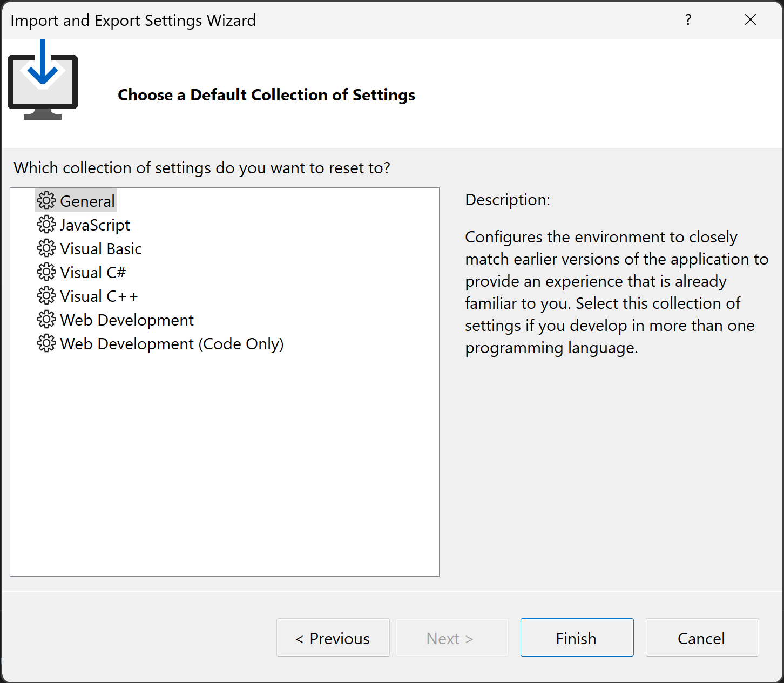Image resolution: width=784 pixels, height=683 pixels.
Task: Select the Visual C++ settings collection
Action: click(x=99, y=295)
